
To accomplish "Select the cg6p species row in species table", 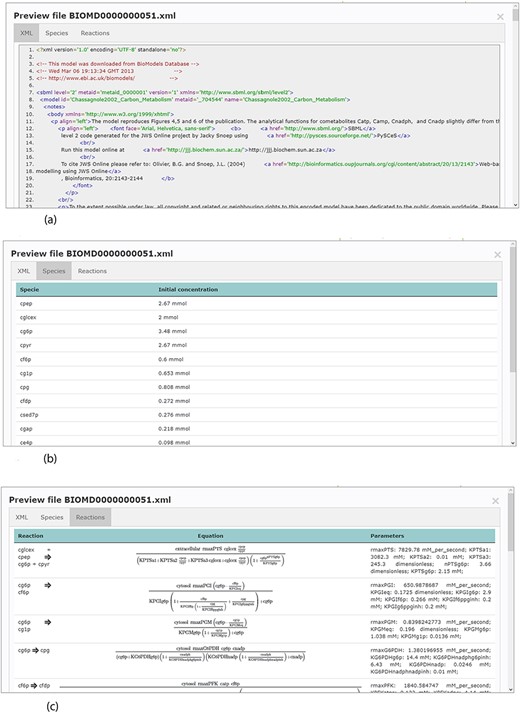I will point(256,331).
